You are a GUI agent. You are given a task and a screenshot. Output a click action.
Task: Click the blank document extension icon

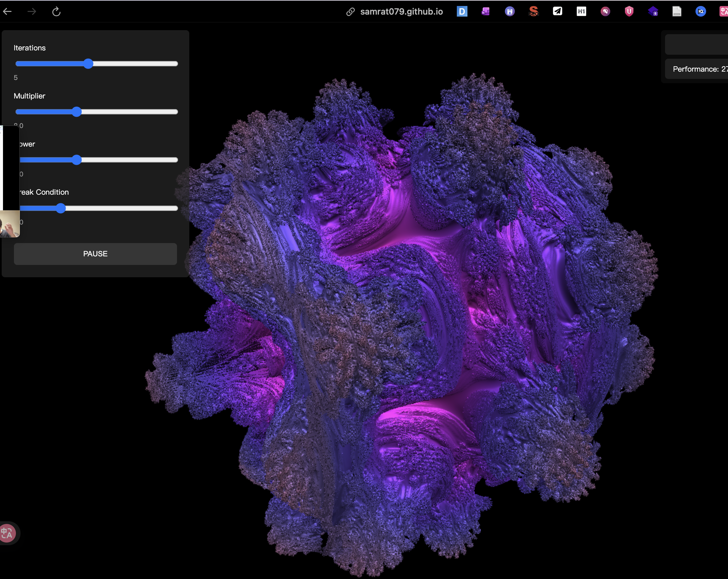click(x=677, y=12)
